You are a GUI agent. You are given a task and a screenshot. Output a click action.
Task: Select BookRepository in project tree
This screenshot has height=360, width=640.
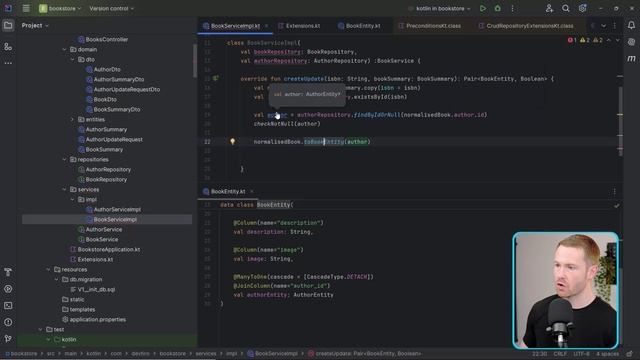click(x=102, y=180)
